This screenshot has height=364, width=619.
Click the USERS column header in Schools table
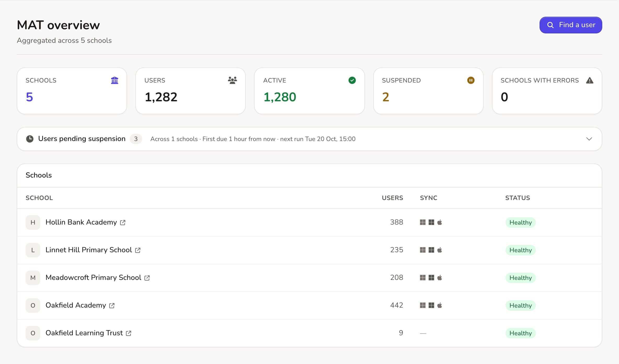(x=392, y=198)
